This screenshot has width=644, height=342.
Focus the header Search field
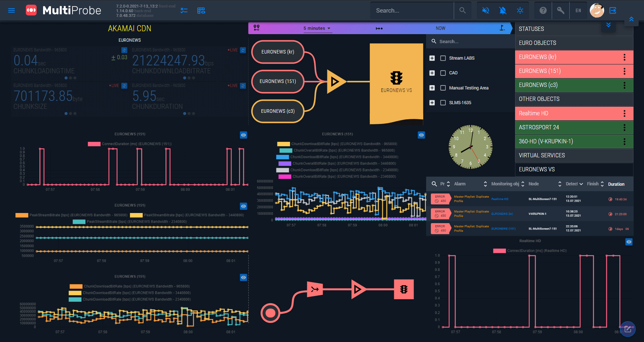pyautogui.click(x=412, y=10)
